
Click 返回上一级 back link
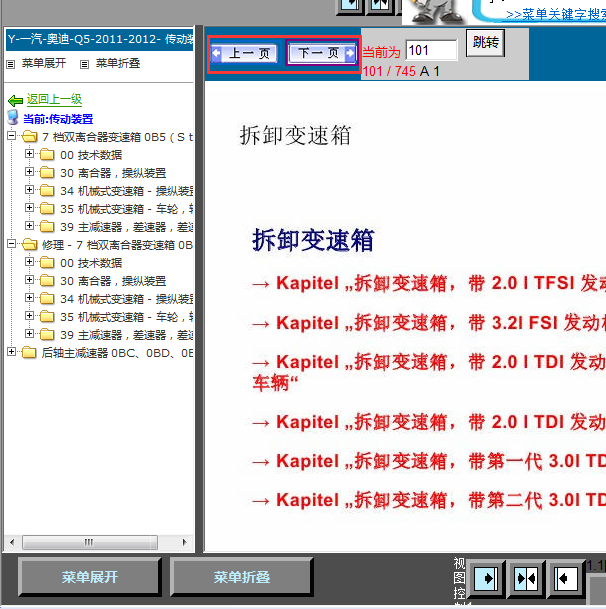click(54, 99)
